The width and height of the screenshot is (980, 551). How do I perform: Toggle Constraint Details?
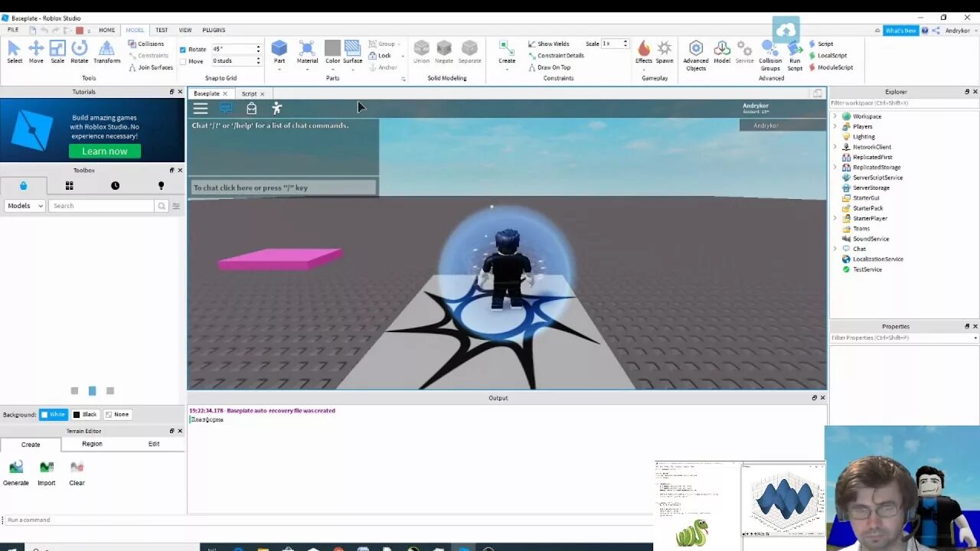[555, 55]
